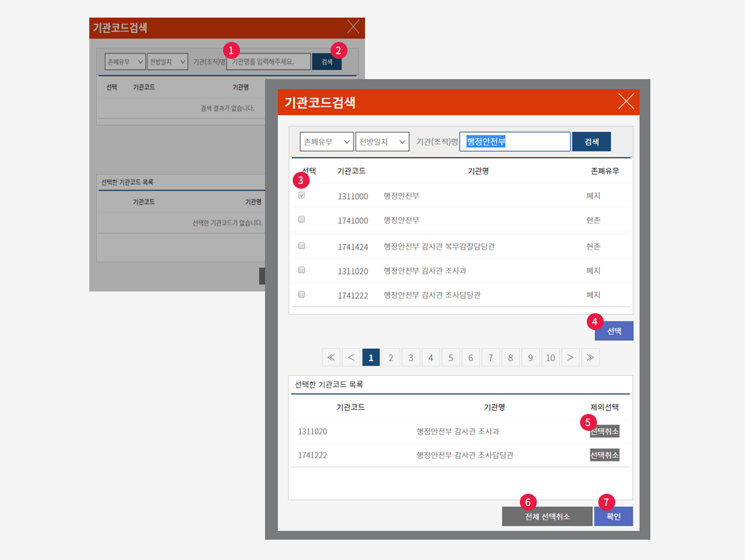This screenshot has width=745, height=560.
Task: Jump to last page with double-right arrow
Action: tap(590, 357)
